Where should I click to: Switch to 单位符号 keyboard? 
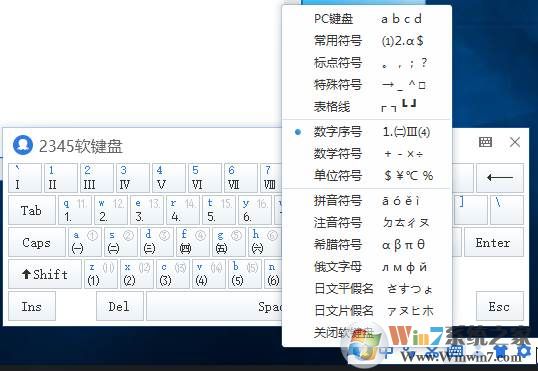[366, 176]
